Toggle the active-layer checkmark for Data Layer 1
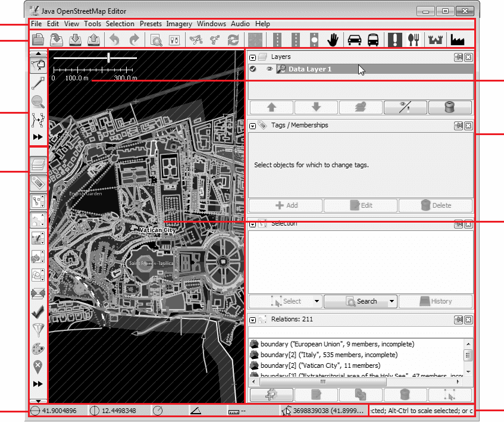The image size is (504, 422). click(253, 69)
